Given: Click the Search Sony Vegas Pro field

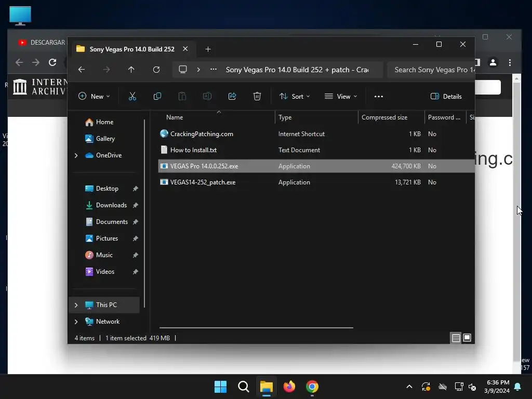Looking at the screenshot, I should 431,70.
